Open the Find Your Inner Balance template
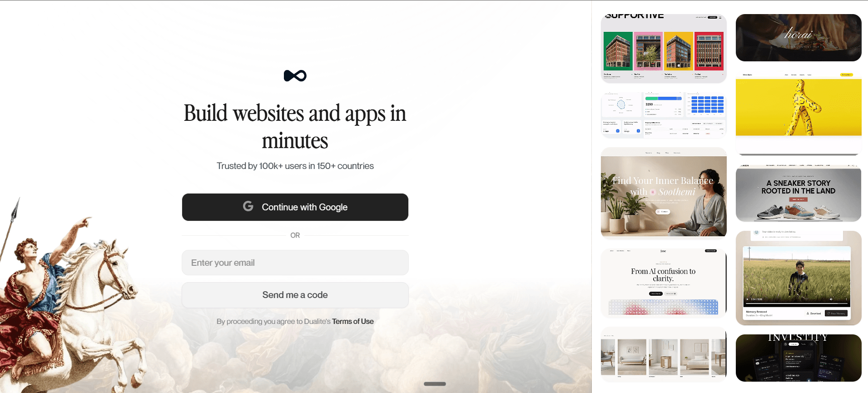Screen dimensions: 868x393 664,193
